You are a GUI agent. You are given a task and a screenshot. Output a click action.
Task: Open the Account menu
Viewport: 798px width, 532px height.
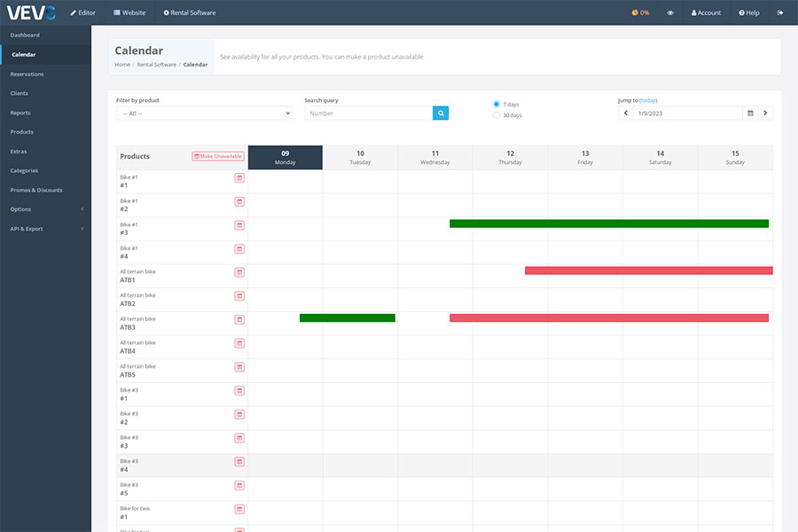(706, 12)
